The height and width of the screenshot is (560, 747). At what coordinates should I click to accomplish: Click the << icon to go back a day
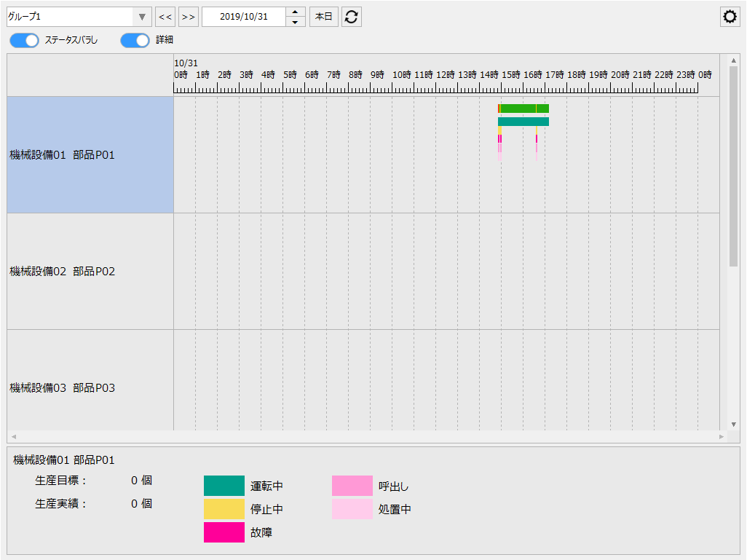coord(165,17)
